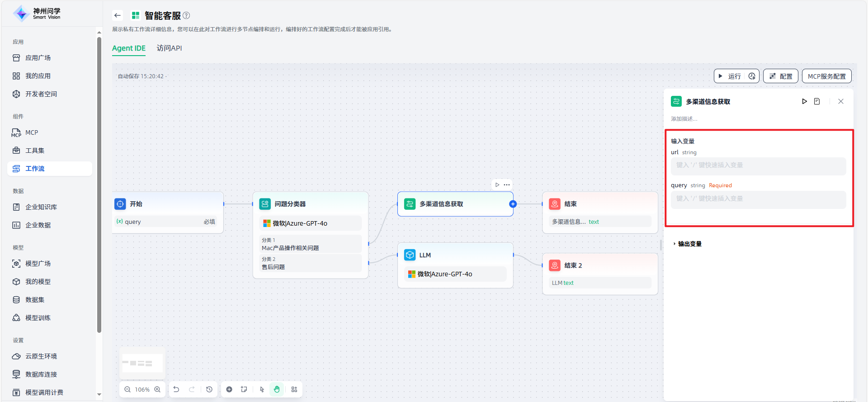This screenshot has width=868, height=402.
Task: Click the zoom out magnifier icon
Action: (127, 389)
